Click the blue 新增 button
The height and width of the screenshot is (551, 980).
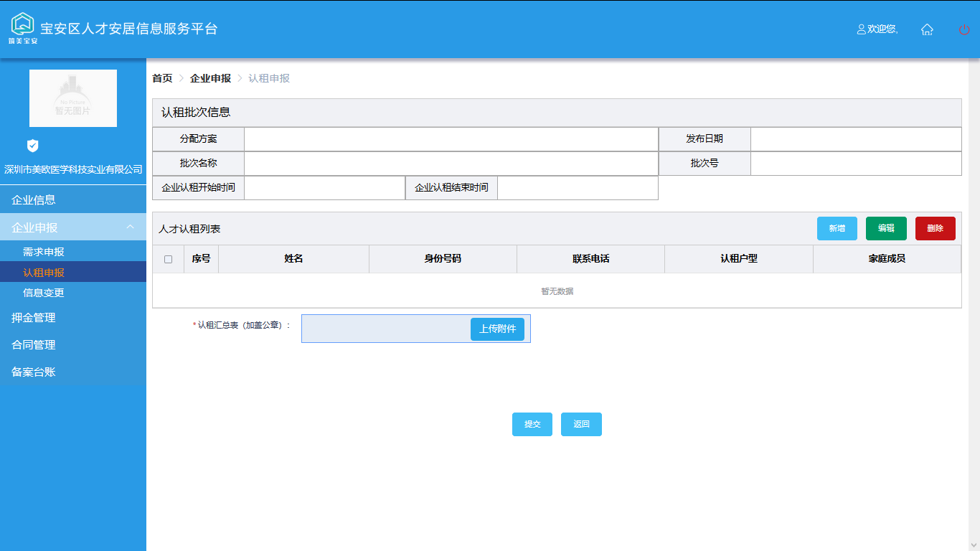tap(837, 229)
